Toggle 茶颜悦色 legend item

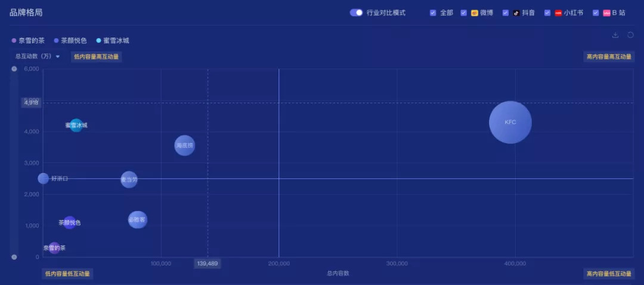click(x=70, y=41)
